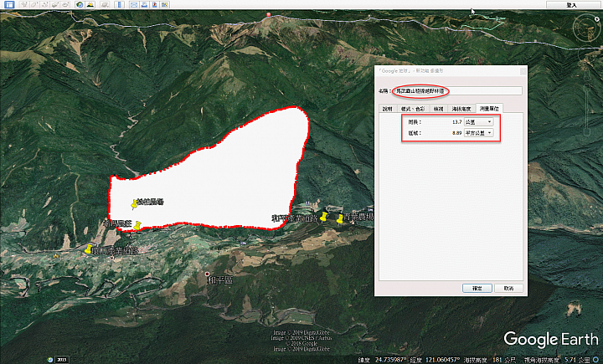The image size is (603, 364).
Task: Toggle the sidebar panel icon
Action: pyautogui.click(x=9, y=5)
